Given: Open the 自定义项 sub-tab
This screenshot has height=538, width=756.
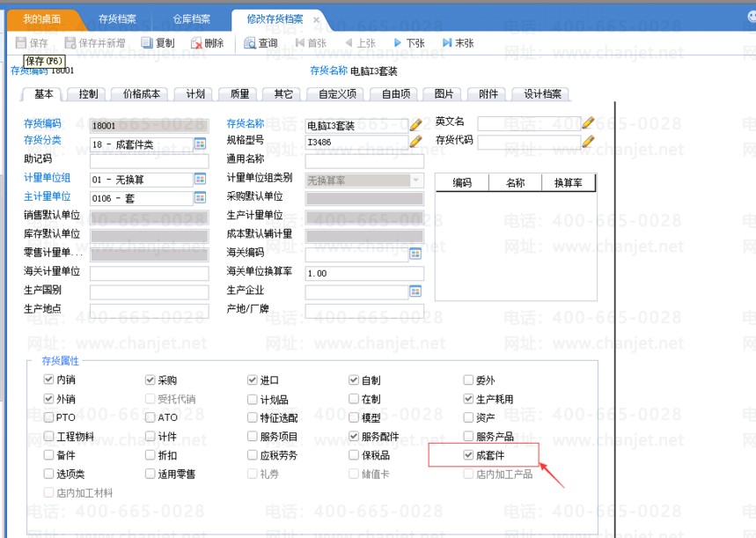Looking at the screenshot, I should [x=337, y=94].
